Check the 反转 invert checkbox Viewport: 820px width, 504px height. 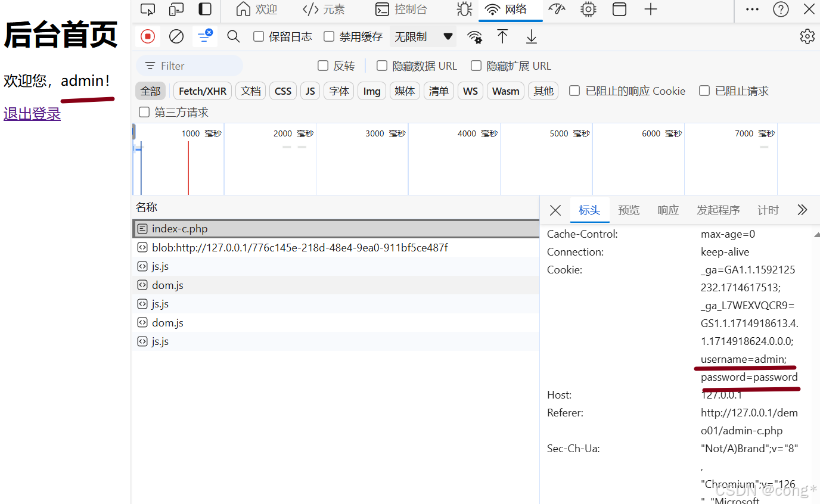tap(323, 66)
